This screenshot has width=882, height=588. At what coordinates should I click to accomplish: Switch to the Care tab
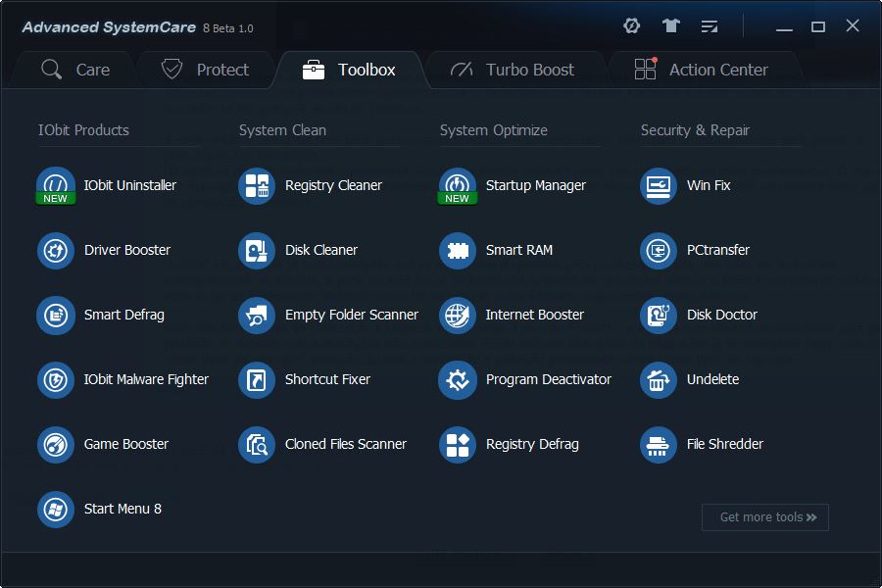75,70
